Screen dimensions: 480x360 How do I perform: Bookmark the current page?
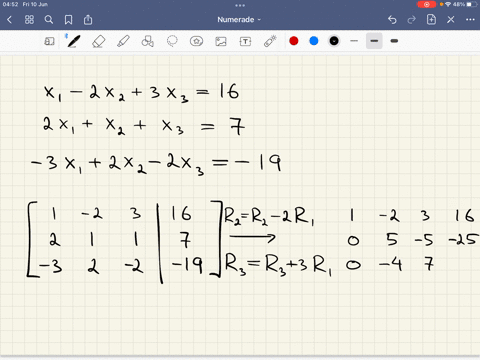pos(68,20)
